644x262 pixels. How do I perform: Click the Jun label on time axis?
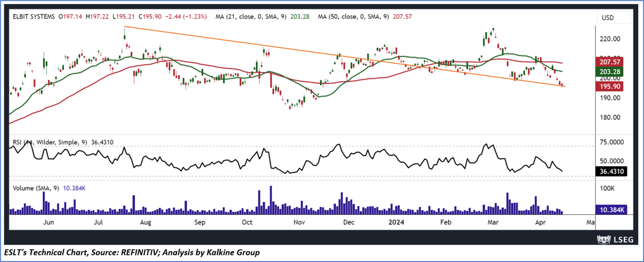(49, 222)
